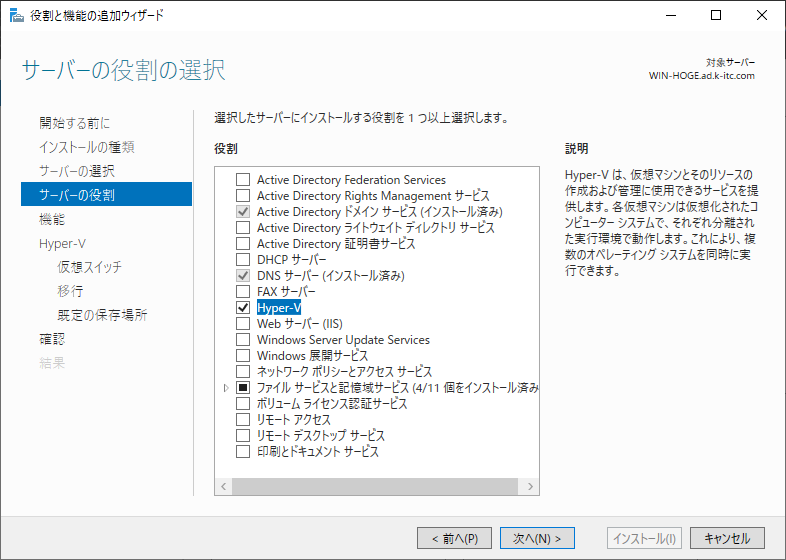Open 移行 step in sidebar
Image resolution: width=786 pixels, height=560 pixels.
pyautogui.click(x=70, y=291)
